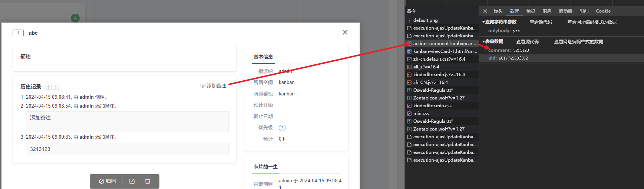Select the 卡片的一生 tab
Viewport: 644px width, 189px height.
[x=265, y=167]
